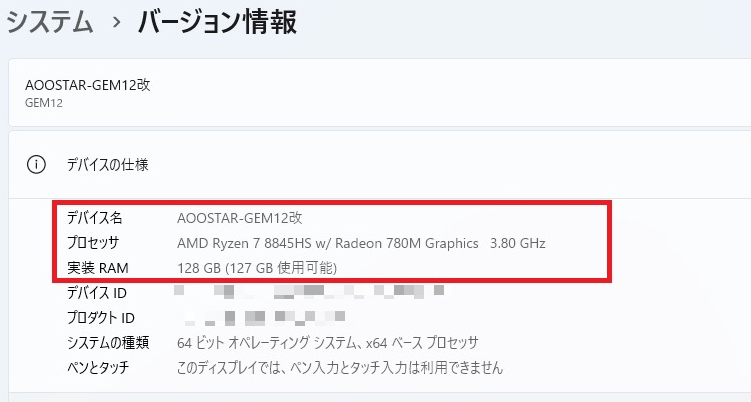The height and width of the screenshot is (402, 751).
Task: Click the デバイス ID label
Action: pyautogui.click(x=96, y=293)
